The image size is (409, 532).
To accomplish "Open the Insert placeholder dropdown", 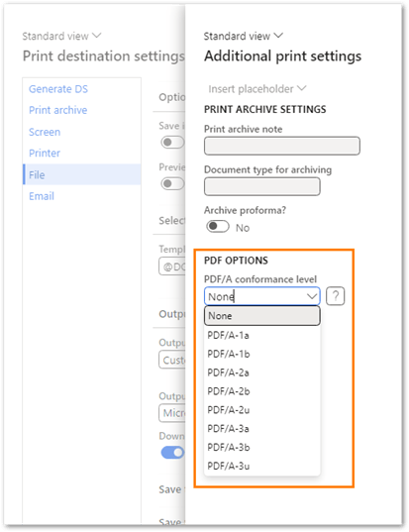I will [257, 89].
